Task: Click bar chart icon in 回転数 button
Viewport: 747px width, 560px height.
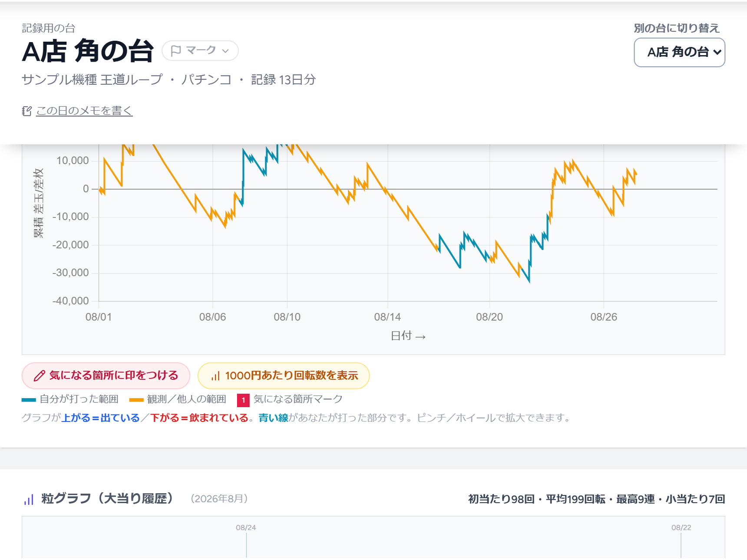Action: [x=215, y=376]
